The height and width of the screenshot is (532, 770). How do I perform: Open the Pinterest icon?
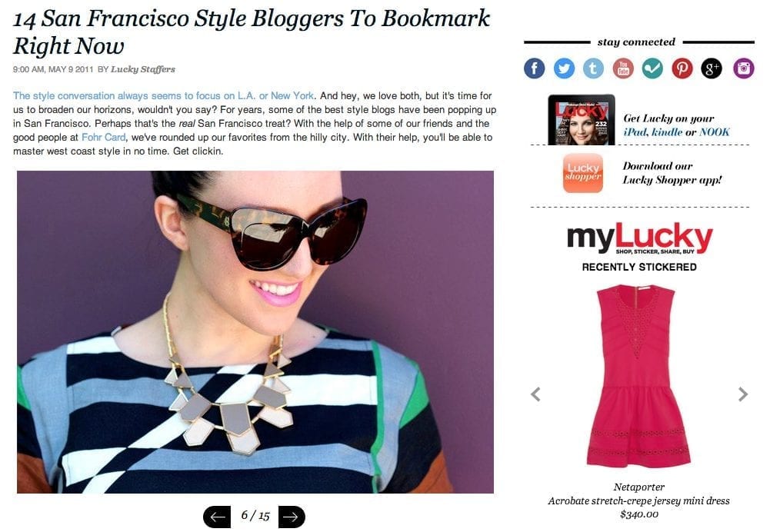point(682,68)
